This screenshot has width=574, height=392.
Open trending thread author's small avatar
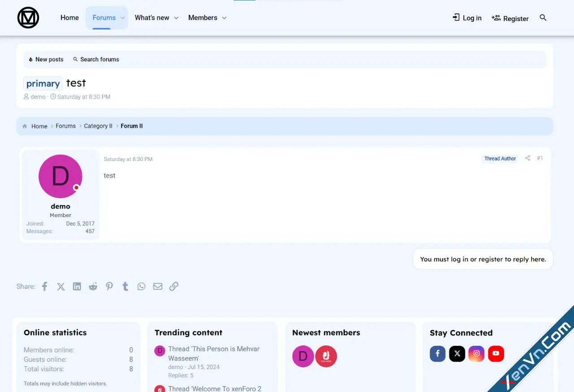point(160,351)
